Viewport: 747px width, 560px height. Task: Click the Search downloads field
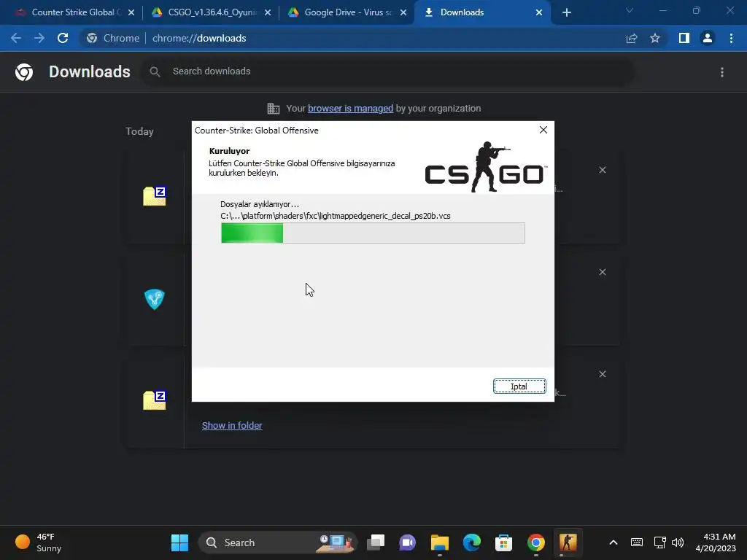coord(387,71)
